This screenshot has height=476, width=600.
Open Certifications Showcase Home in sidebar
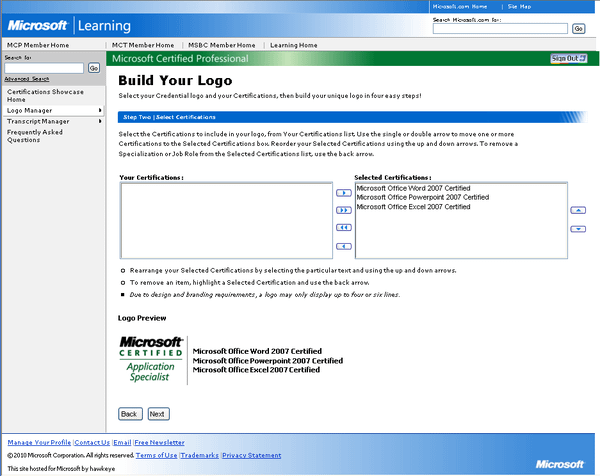[45, 96]
